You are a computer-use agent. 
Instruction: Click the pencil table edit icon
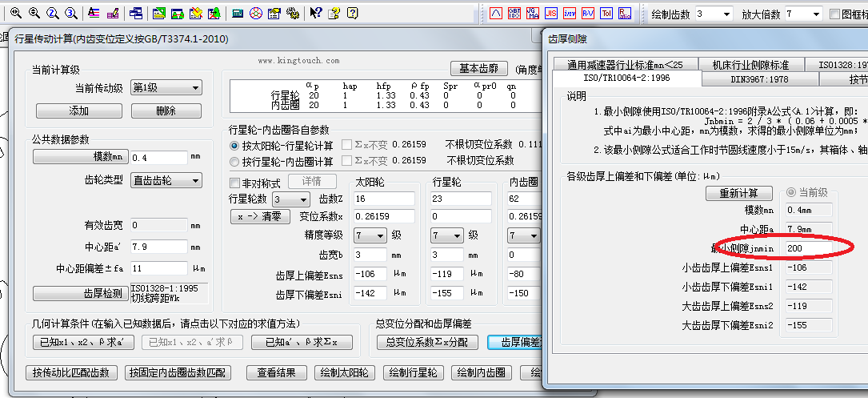point(112,14)
